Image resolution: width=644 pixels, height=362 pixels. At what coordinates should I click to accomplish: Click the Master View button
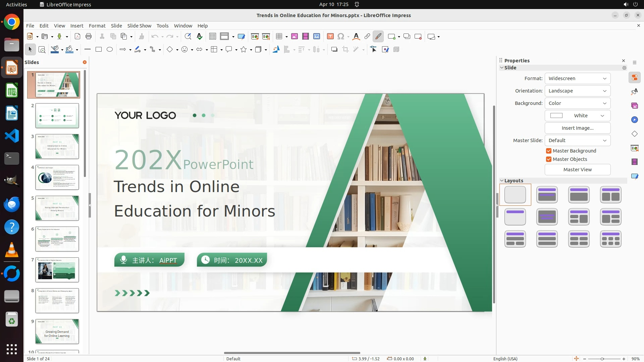click(577, 170)
